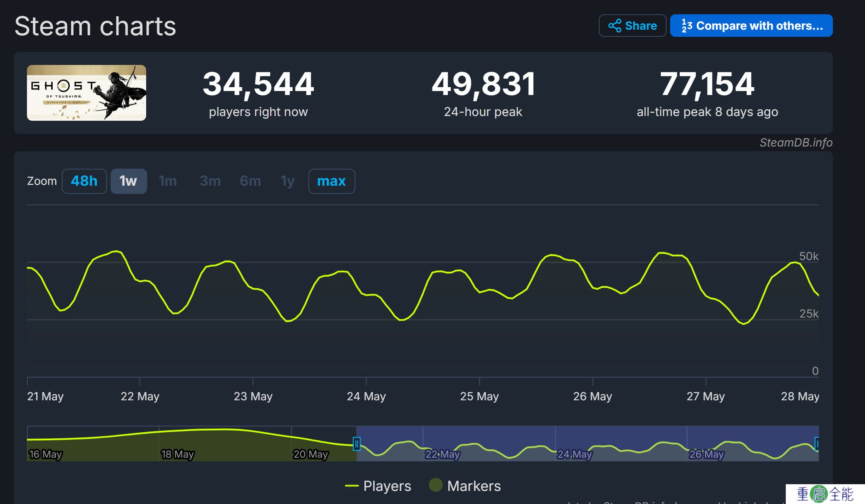
Task: Click the 22 May navigator label
Action: [x=442, y=454]
